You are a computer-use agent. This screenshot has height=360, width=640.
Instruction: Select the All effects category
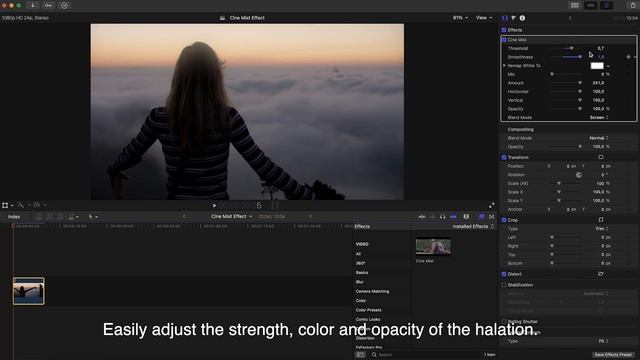click(358, 254)
